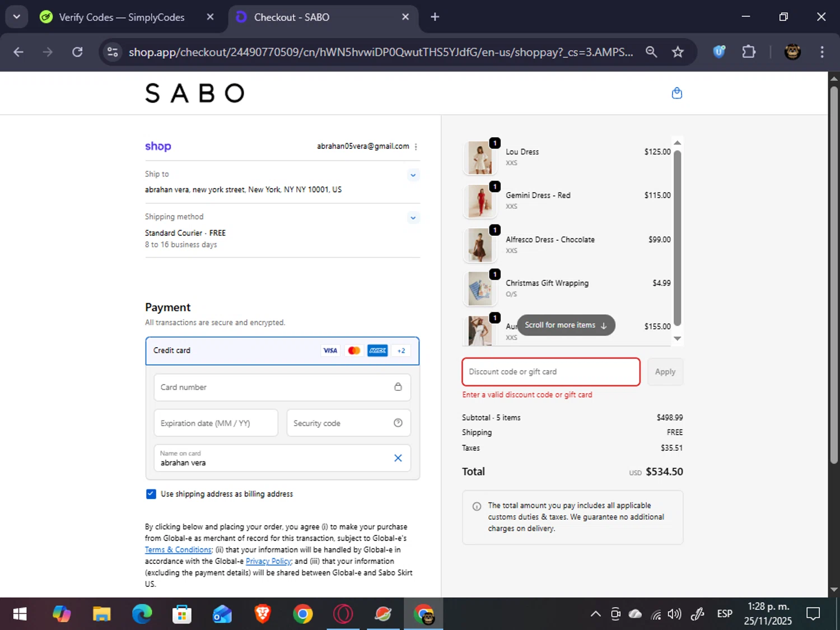The image size is (840, 630).
Task: Click the Total amount $534.50
Action: [664, 472]
